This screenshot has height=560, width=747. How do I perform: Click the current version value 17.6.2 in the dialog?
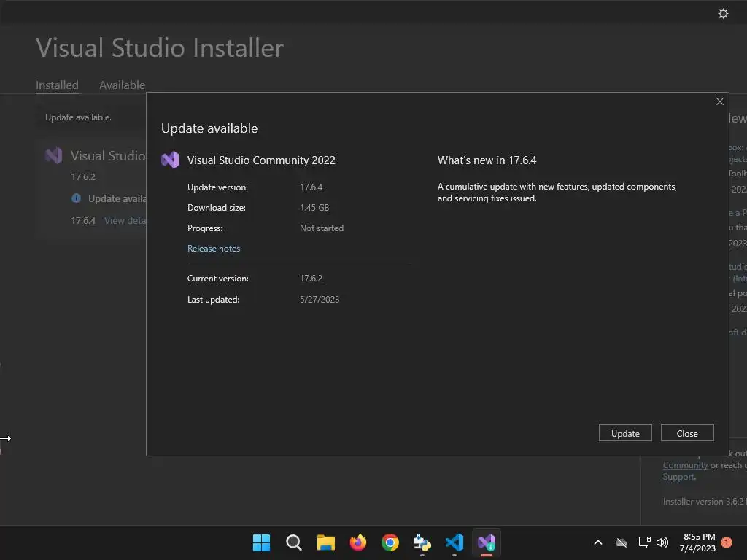click(x=311, y=278)
